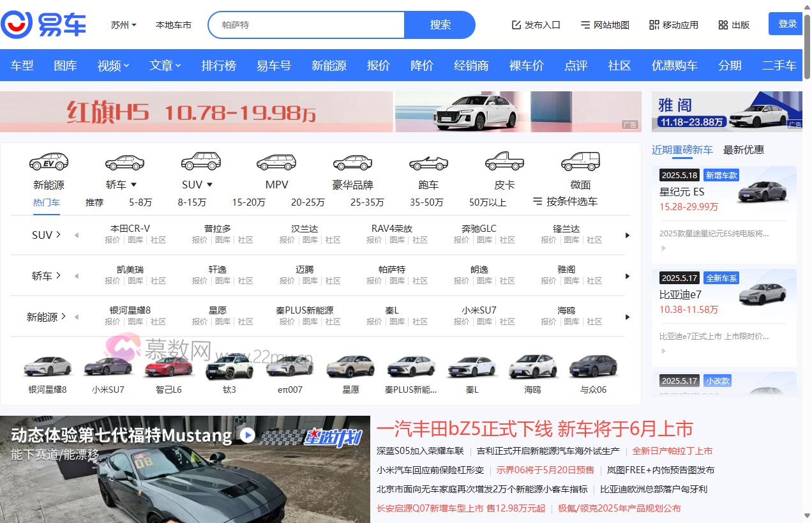Open 按条件选车 condition filter tool
The height and width of the screenshot is (523, 812).
click(x=577, y=202)
